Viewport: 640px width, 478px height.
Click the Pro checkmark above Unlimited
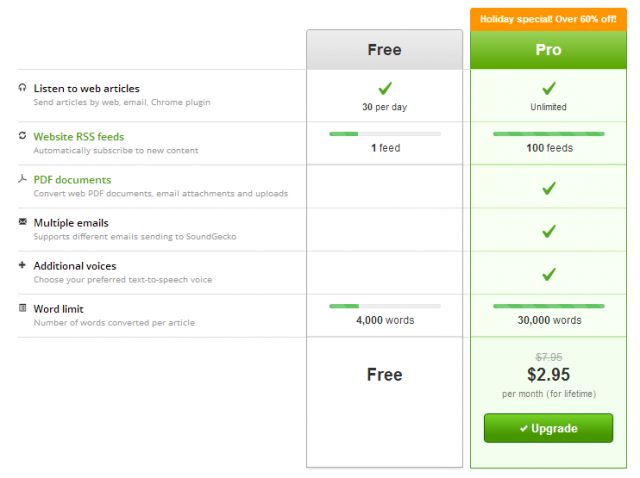(x=548, y=88)
